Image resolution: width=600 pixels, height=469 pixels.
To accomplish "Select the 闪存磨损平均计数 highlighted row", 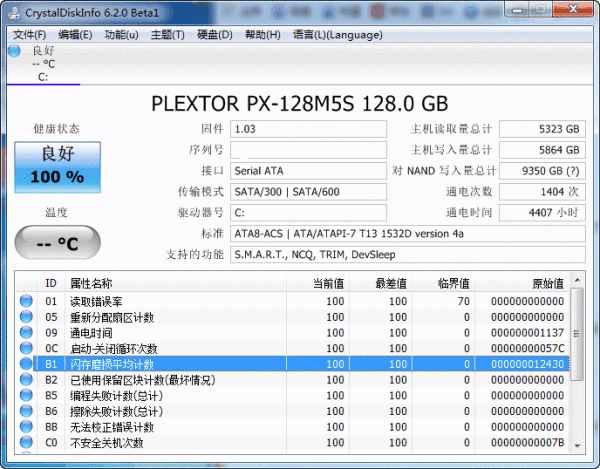I will point(293,364).
